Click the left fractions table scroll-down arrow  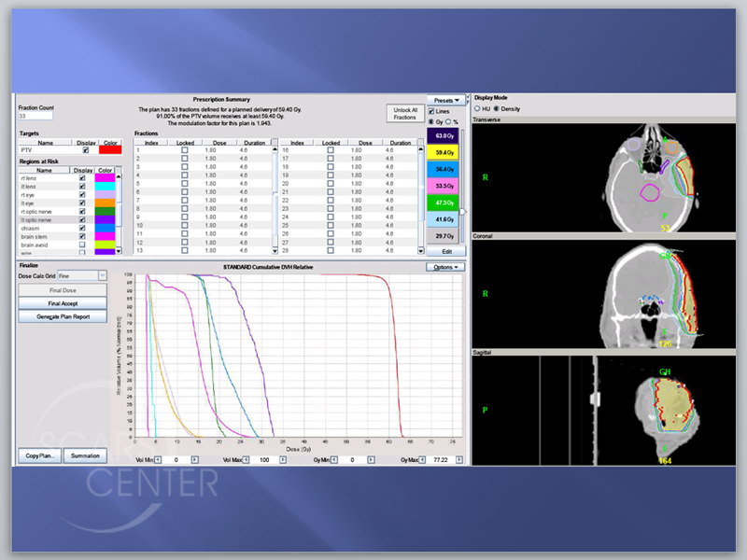(275, 250)
